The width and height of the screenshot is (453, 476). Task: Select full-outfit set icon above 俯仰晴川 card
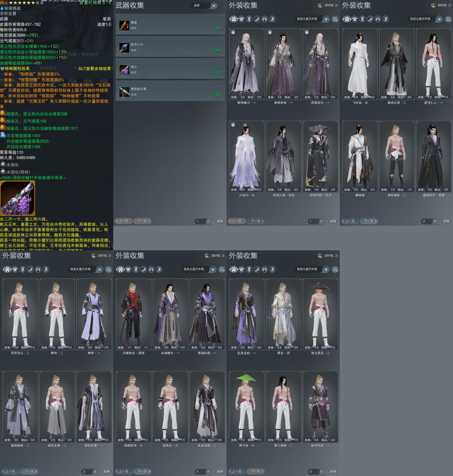point(234,19)
